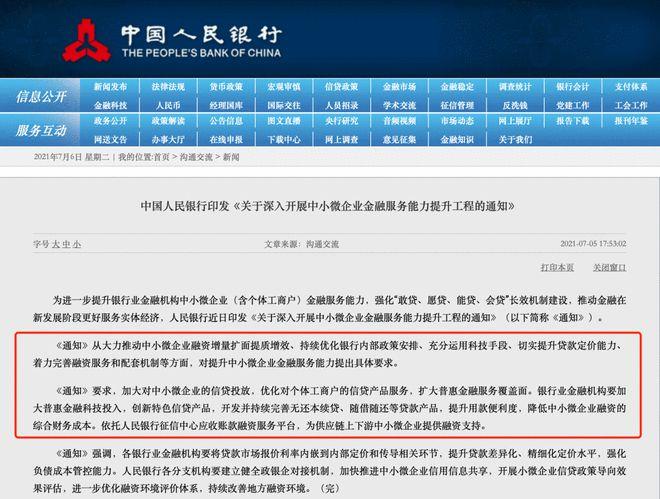Open the 网上调查 survey page
This screenshot has width=660, height=499.
tap(341, 139)
